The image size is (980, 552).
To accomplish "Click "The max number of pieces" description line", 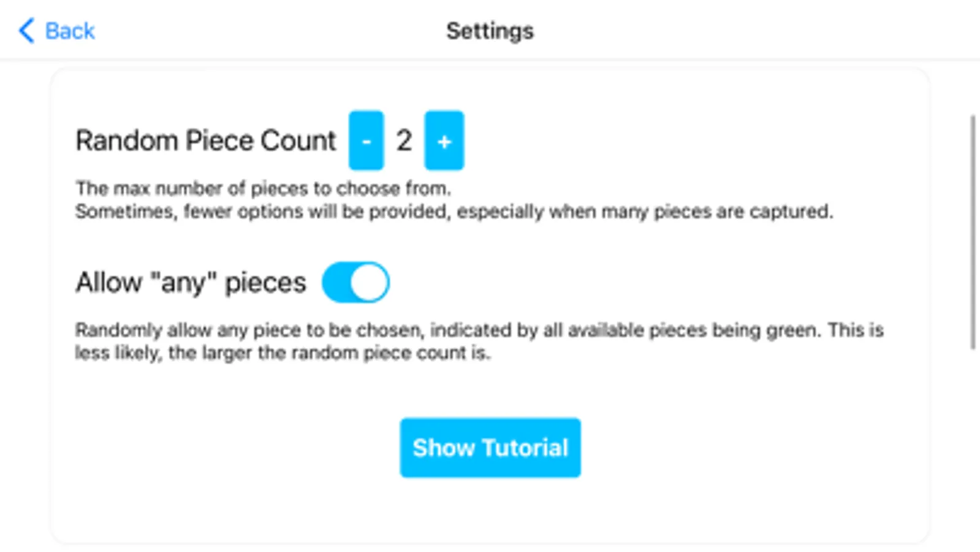I will coord(263,188).
